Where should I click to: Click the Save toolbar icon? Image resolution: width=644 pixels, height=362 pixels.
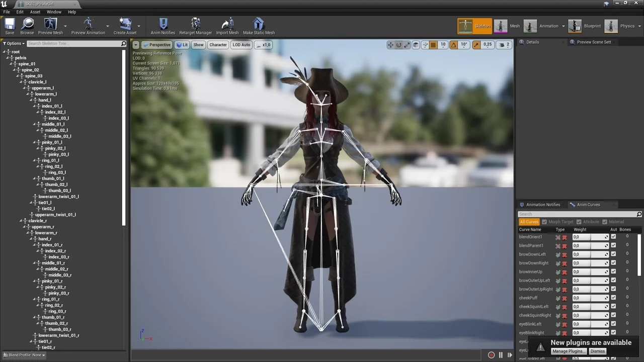[10, 26]
